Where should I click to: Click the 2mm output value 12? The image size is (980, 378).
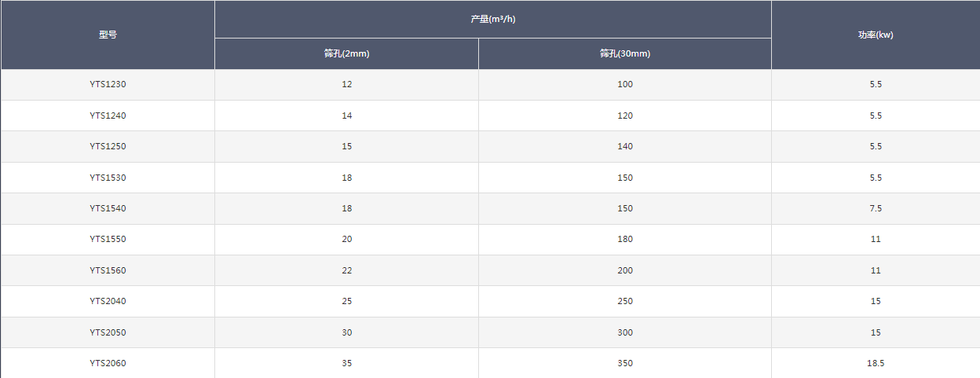346,85
